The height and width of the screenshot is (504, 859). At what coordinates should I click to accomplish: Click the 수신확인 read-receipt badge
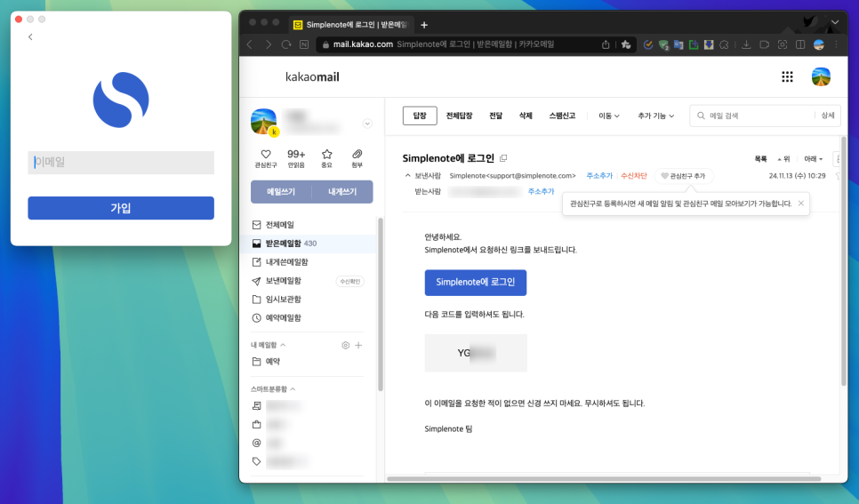[x=350, y=282]
